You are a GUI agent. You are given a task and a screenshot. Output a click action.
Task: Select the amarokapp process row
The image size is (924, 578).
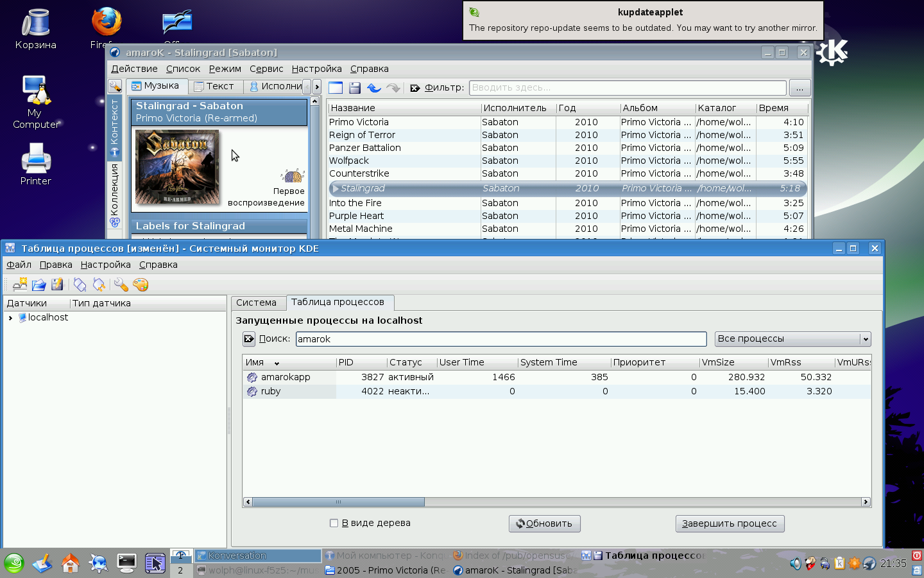coord(556,378)
